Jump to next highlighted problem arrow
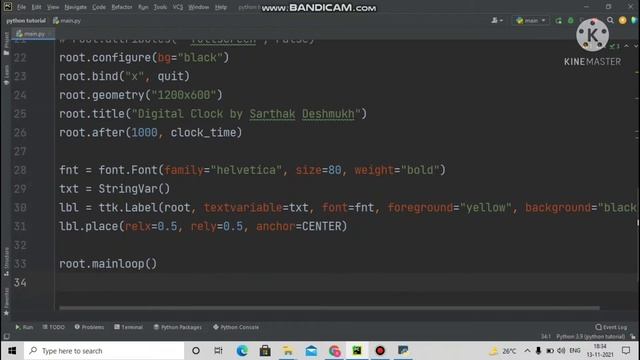This screenshot has height=360, width=640. (636, 46)
